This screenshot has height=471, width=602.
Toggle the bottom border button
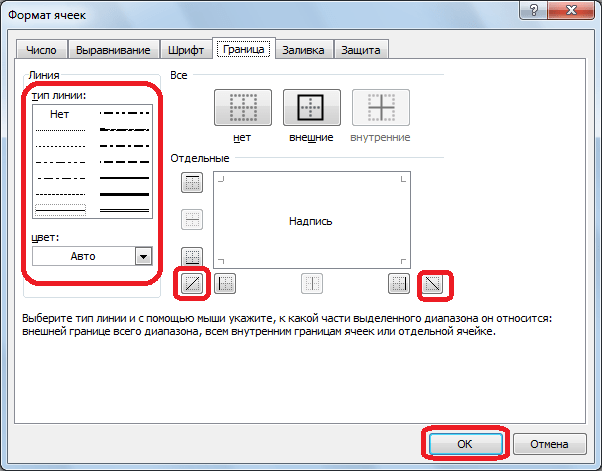click(192, 256)
